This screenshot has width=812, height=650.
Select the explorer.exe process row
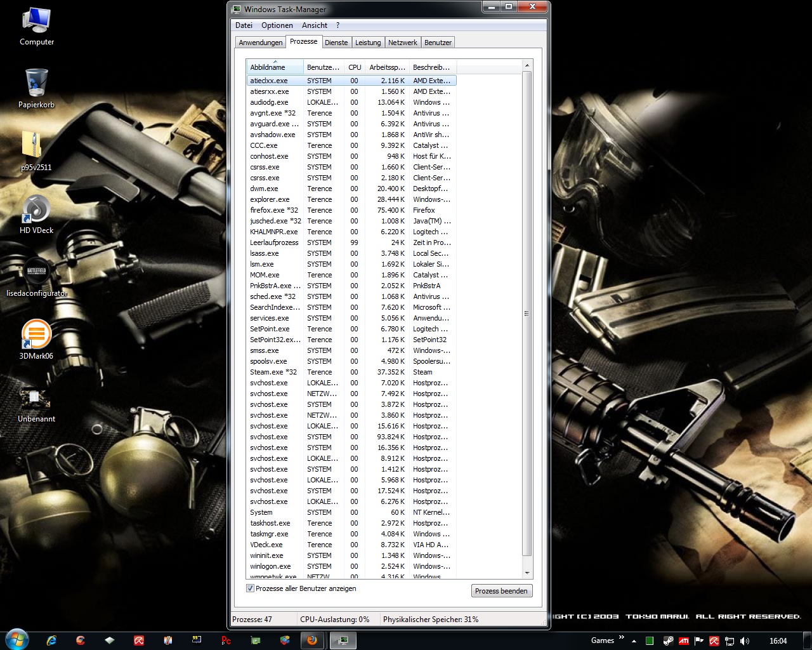tap(351, 199)
